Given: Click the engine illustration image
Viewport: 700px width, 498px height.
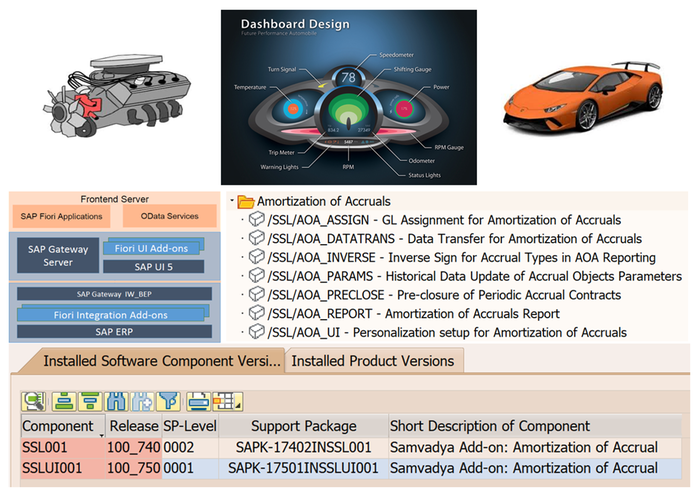Looking at the screenshot, I should point(118,95).
